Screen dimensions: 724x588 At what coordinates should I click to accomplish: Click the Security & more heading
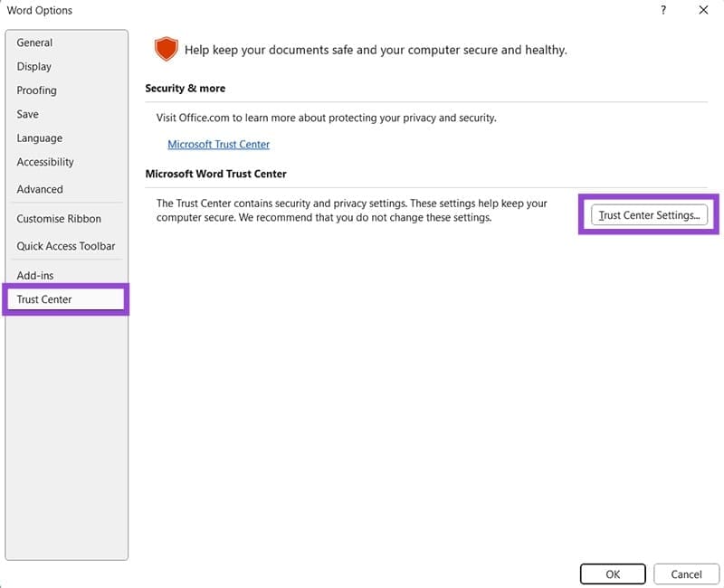tap(186, 89)
